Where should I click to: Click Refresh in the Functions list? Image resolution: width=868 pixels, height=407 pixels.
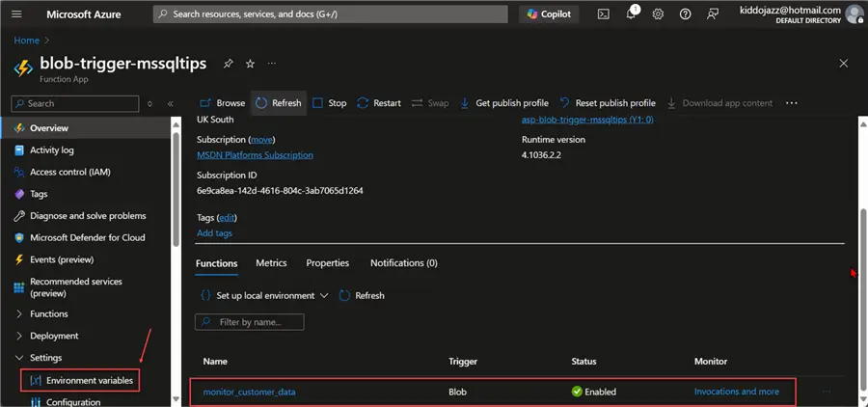point(362,296)
